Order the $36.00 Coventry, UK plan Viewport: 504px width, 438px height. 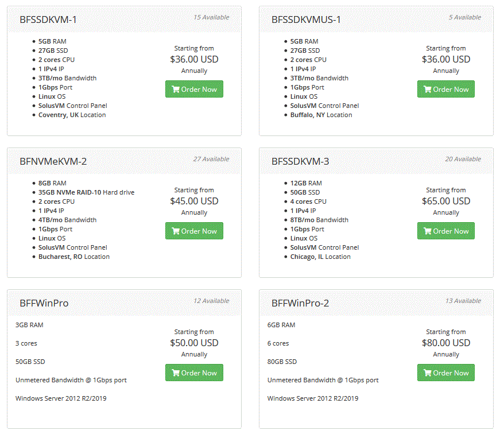pyautogui.click(x=194, y=89)
